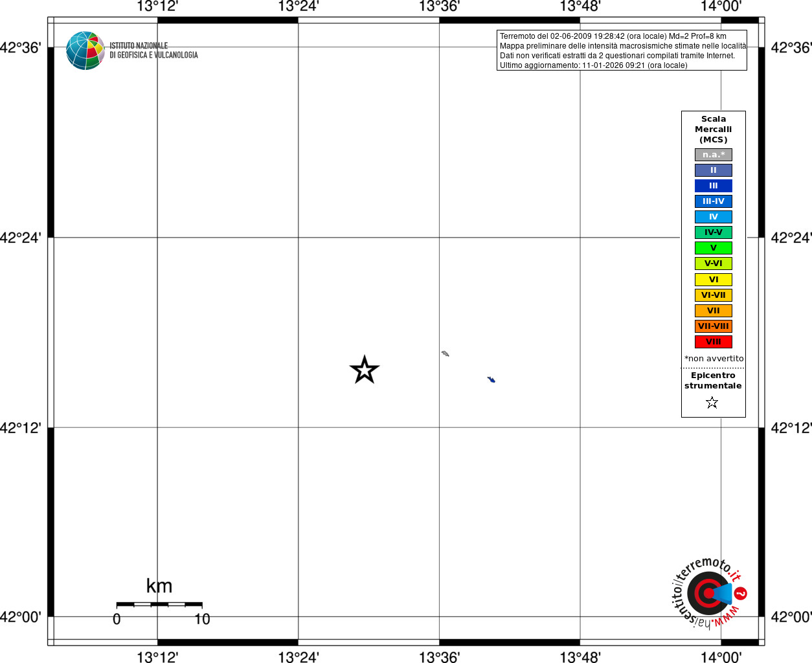The width and height of the screenshot is (812, 663).
Task: Click the epicenter star on the map
Action: coord(365,370)
